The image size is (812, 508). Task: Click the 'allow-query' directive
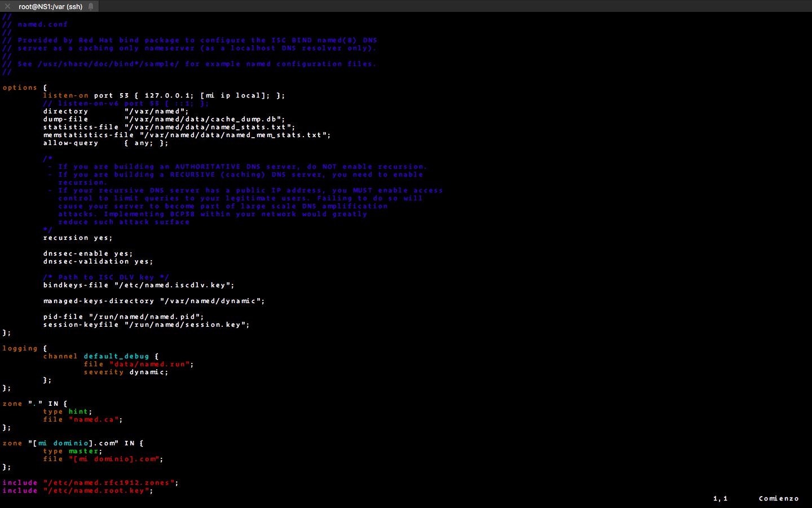pos(70,143)
